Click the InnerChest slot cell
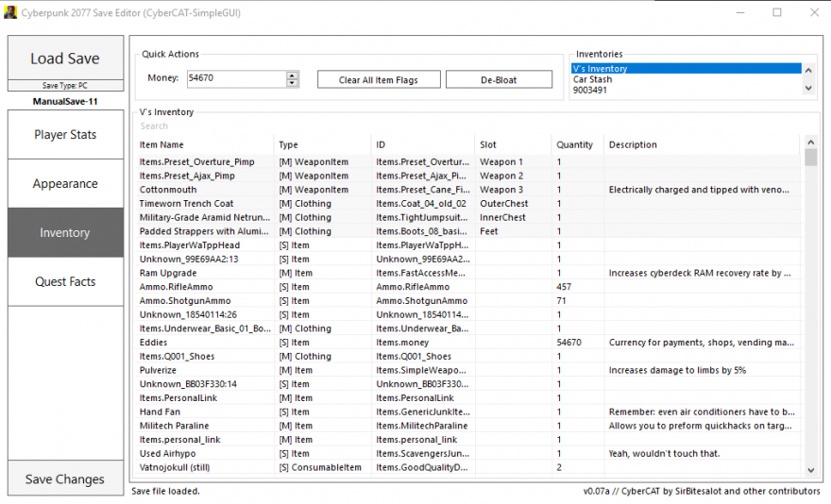Image resolution: width=831 pixels, height=504 pixels. pyautogui.click(x=502, y=217)
